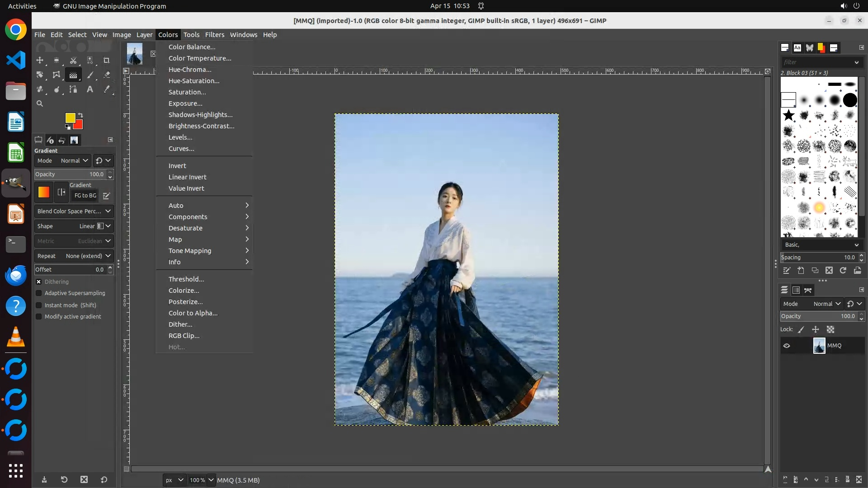The image size is (868, 488).
Task: Select the Heal bandage tool
Action: click(x=40, y=89)
